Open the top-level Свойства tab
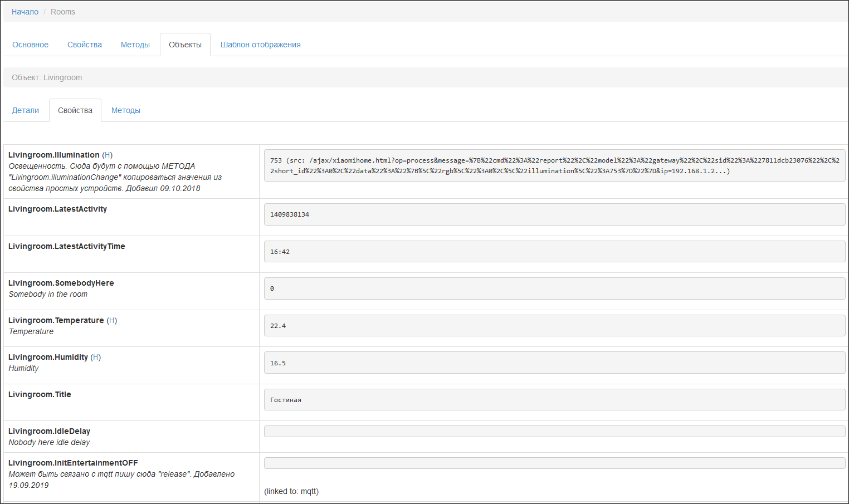Screen dimensions: 849x504 pos(85,45)
